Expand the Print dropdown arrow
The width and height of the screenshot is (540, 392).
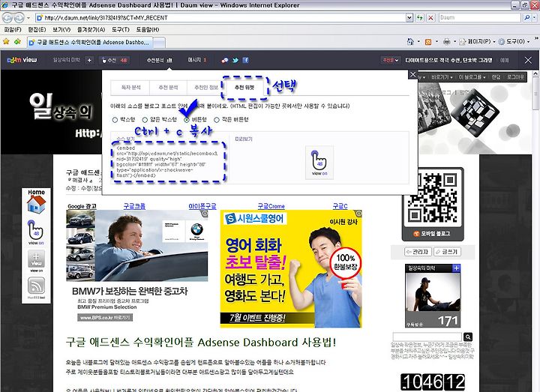point(454,42)
